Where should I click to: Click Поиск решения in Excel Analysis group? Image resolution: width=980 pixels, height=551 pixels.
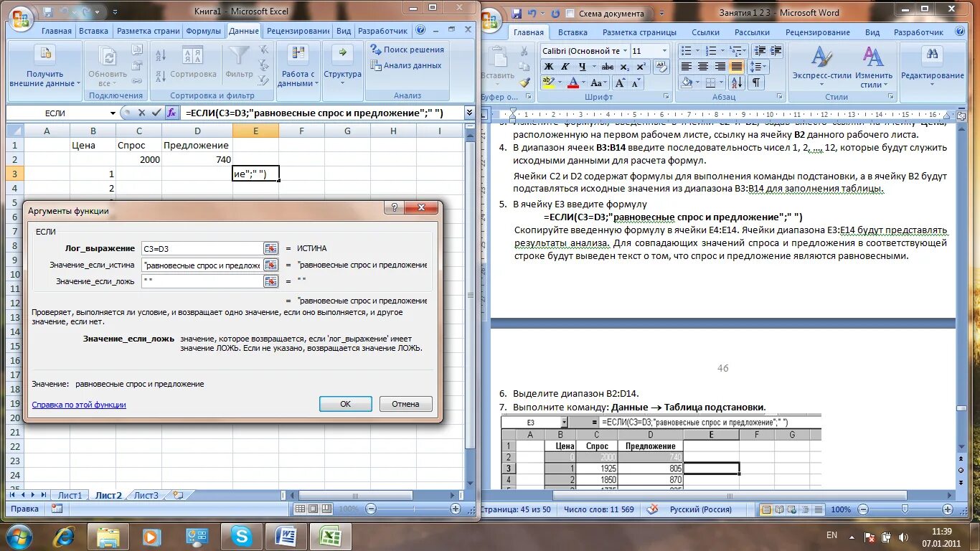coord(407,50)
